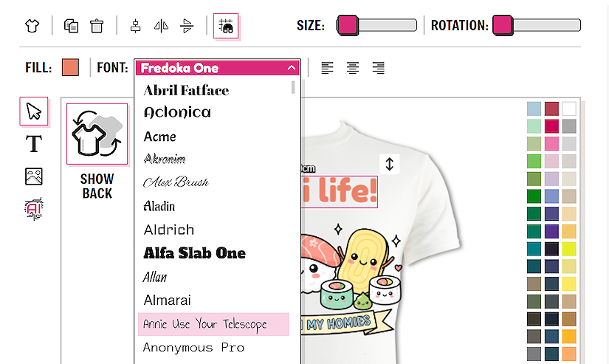Open the Fill color swatch

[70, 68]
